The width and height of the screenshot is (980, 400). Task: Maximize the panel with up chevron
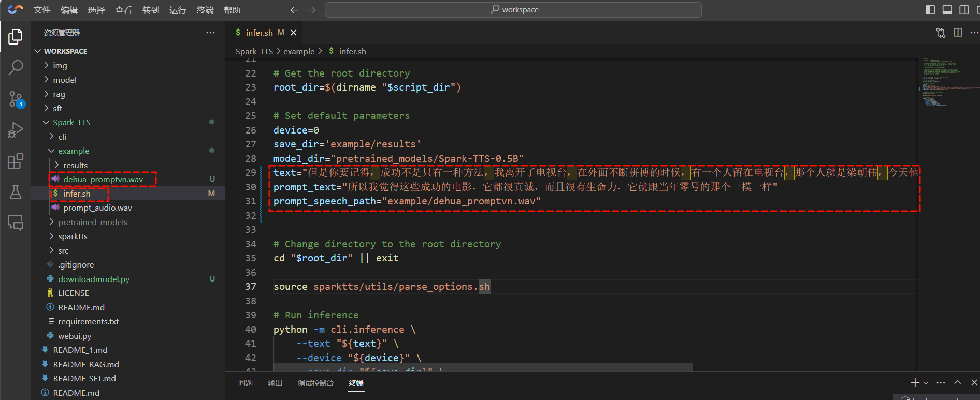click(x=958, y=382)
